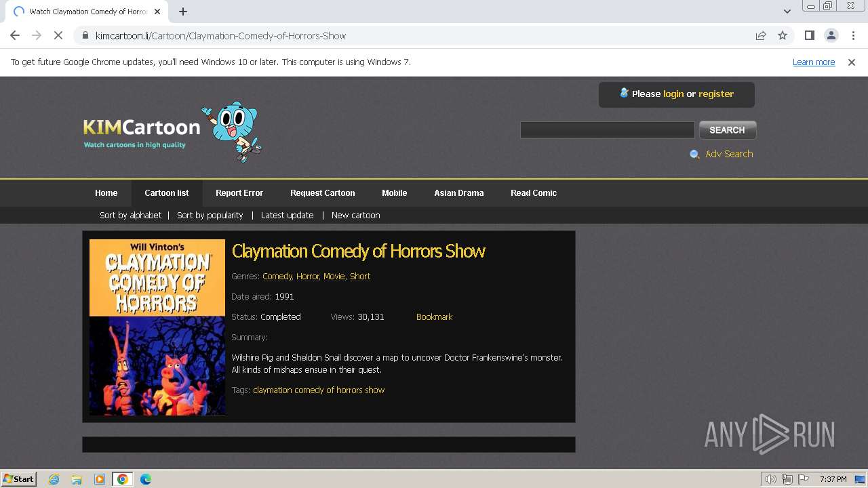The width and height of the screenshot is (868, 488).
Task: Click the Learn more link
Action: pyautogui.click(x=814, y=62)
